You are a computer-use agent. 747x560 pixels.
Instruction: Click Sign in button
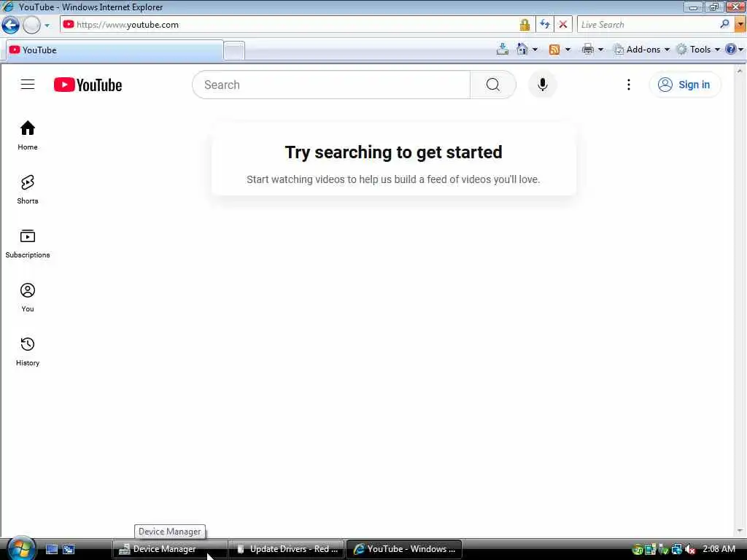tap(684, 85)
